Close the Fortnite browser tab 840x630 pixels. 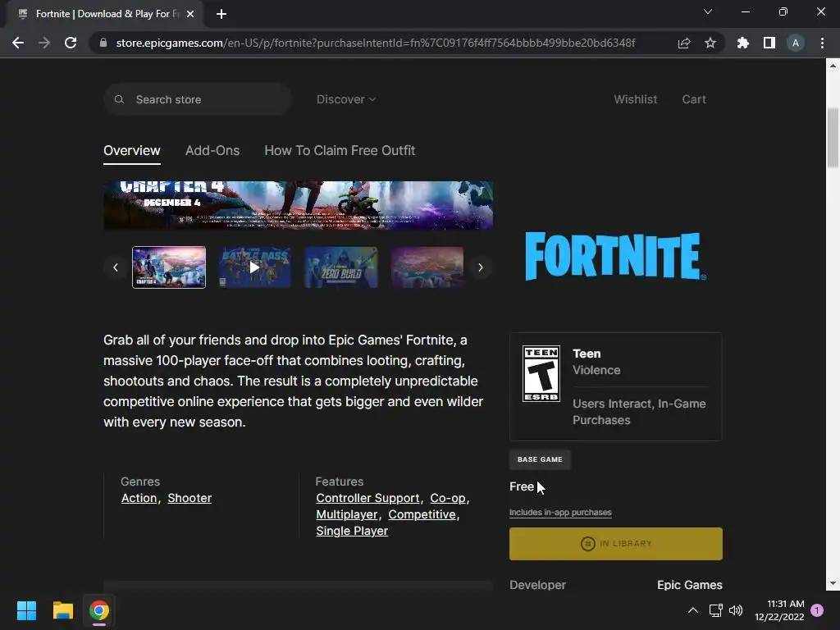190,14
